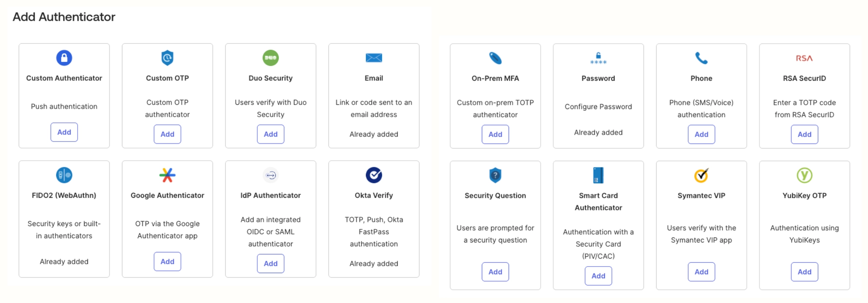Add Smart Card Authenticator
The height and width of the screenshot is (303, 868).
(598, 276)
